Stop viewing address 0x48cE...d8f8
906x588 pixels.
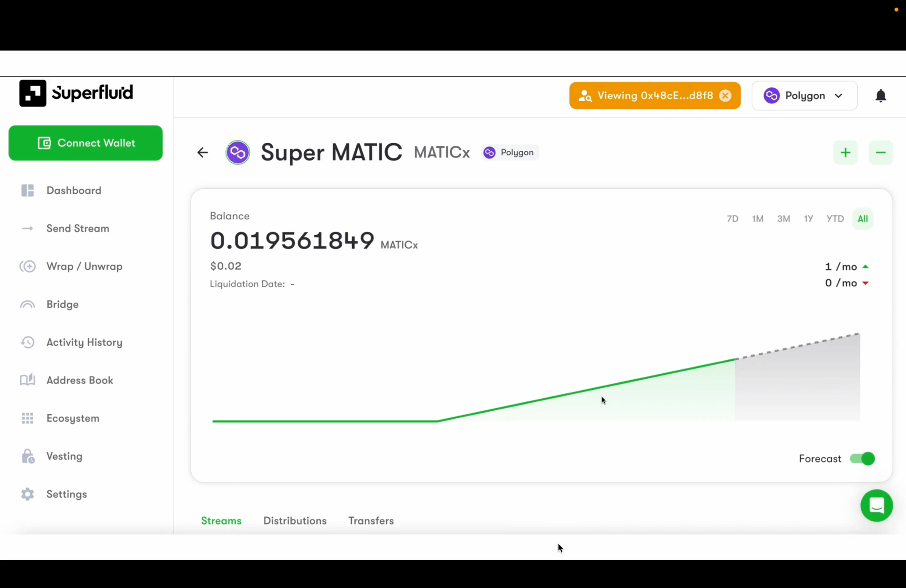pyautogui.click(x=725, y=95)
